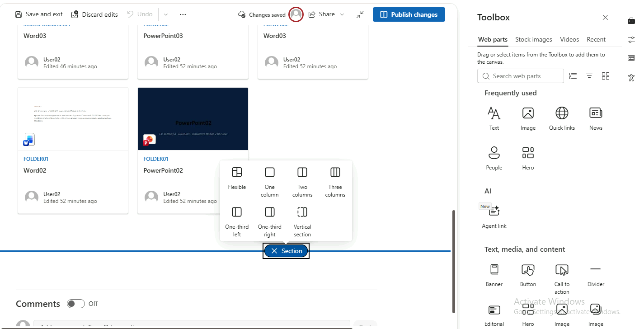
Task: Click the Changes saved status
Action: coord(262,14)
